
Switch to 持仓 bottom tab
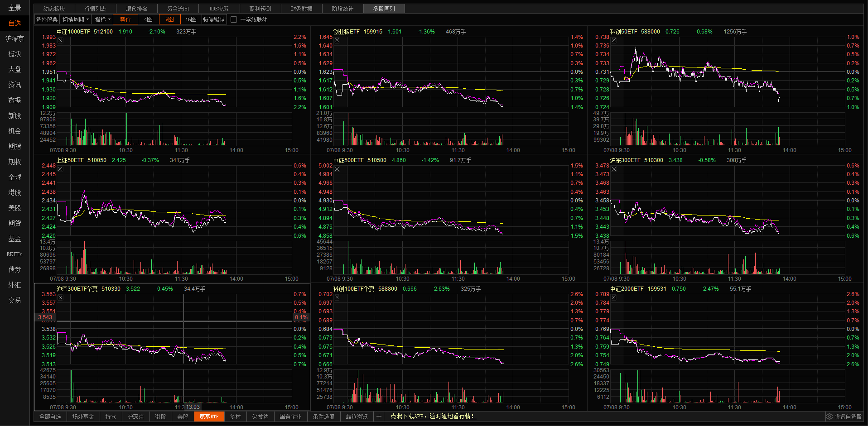point(111,416)
